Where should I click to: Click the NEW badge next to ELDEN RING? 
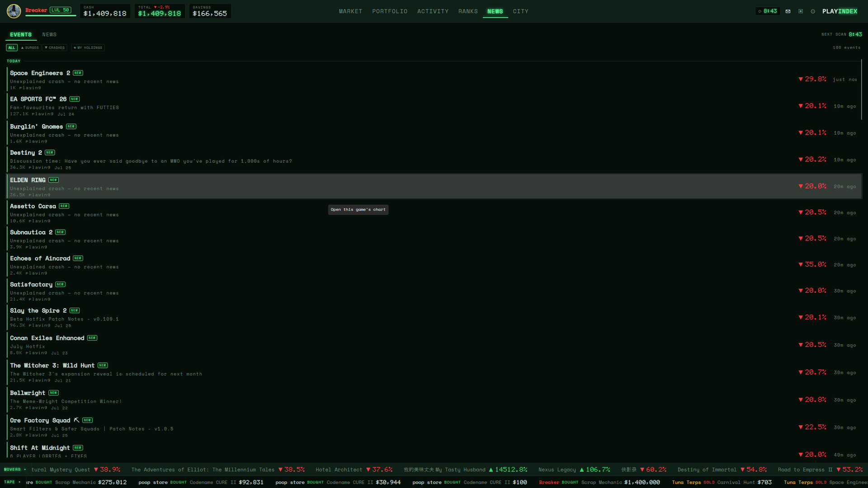point(53,180)
